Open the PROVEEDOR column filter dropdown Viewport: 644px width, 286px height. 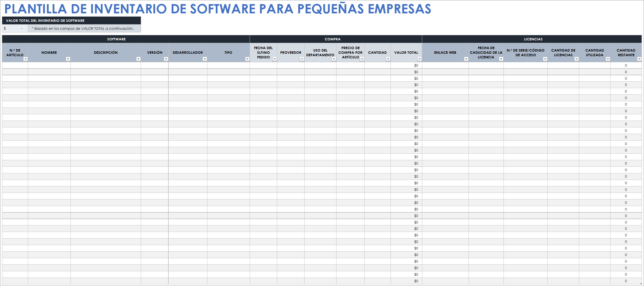(302, 59)
